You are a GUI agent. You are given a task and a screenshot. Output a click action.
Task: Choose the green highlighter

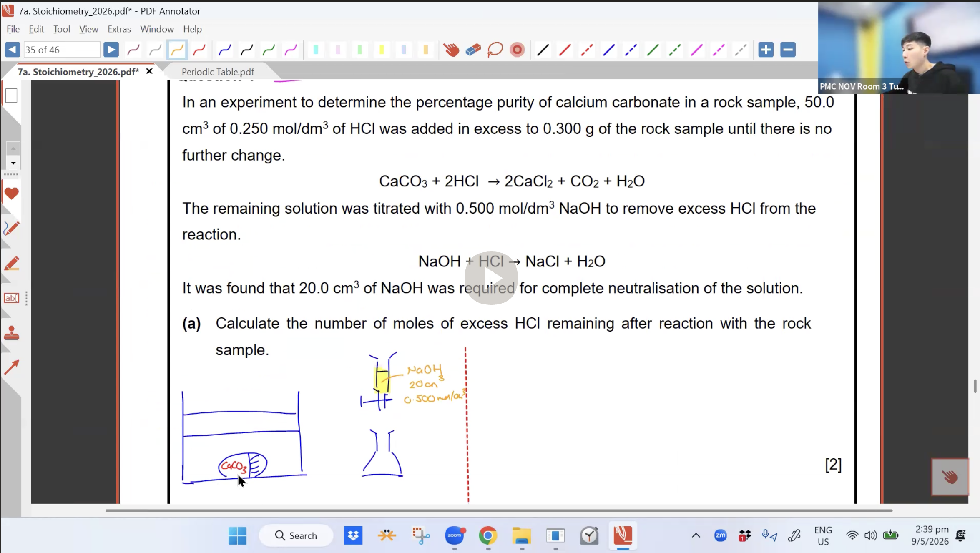(x=360, y=50)
